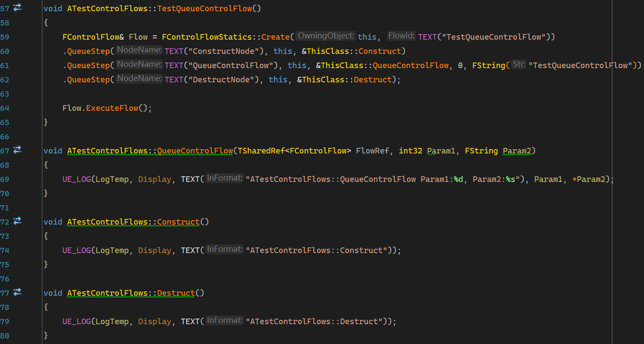The width and height of the screenshot is (644, 344).
Task: Click the gutter arrows icon on line 77
Action: (17, 292)
